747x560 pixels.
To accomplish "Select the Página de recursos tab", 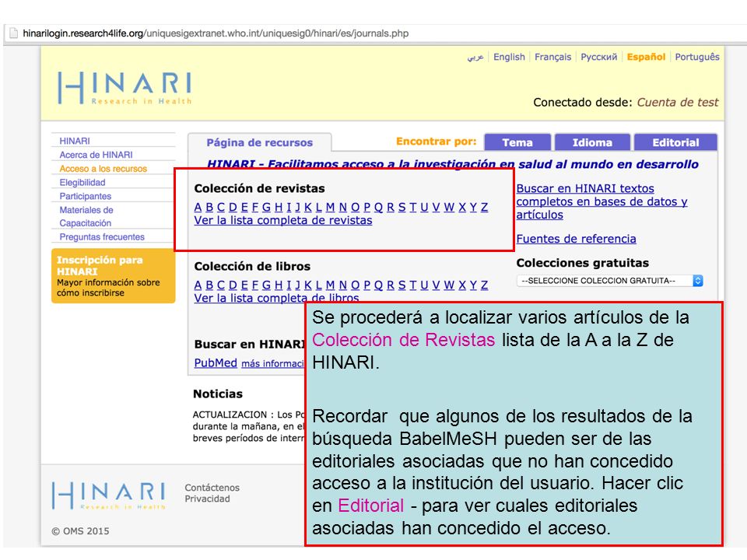I will [260, 142].
